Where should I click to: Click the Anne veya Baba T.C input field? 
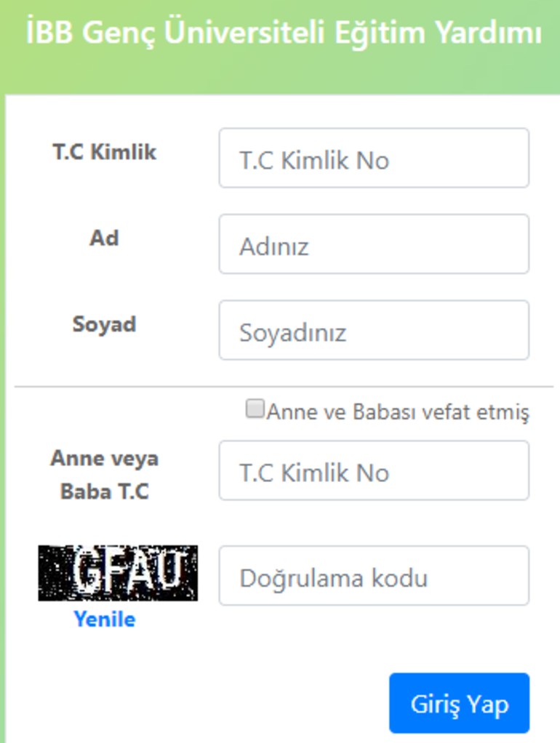(x=373, y=470)
